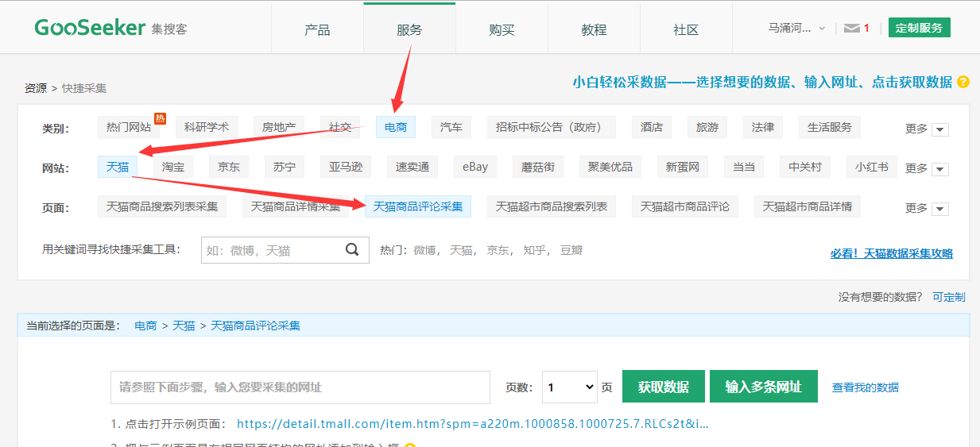Choose the 聚美优品 website
Viewport: 980px width, 447px height.
click(610, 167)
